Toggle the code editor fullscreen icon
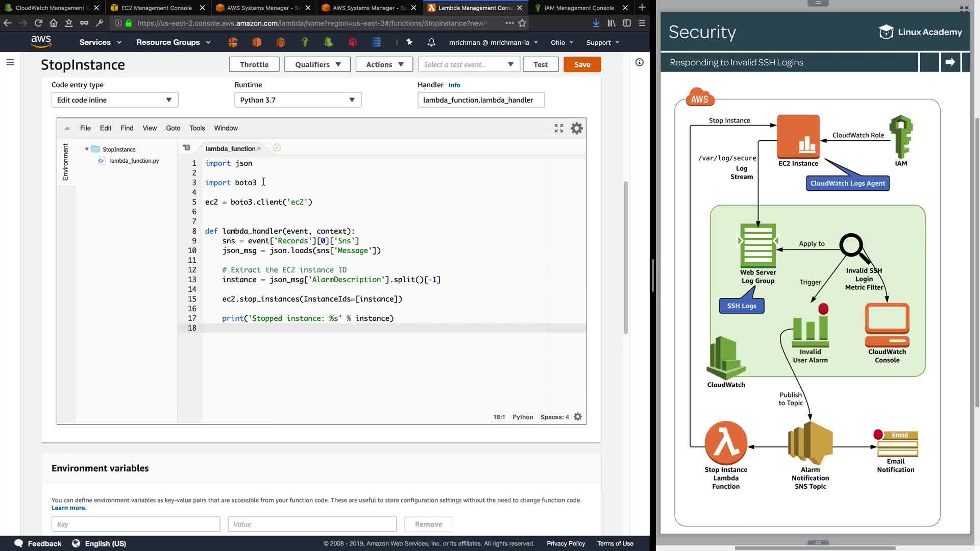 click(x=559, y=129)
